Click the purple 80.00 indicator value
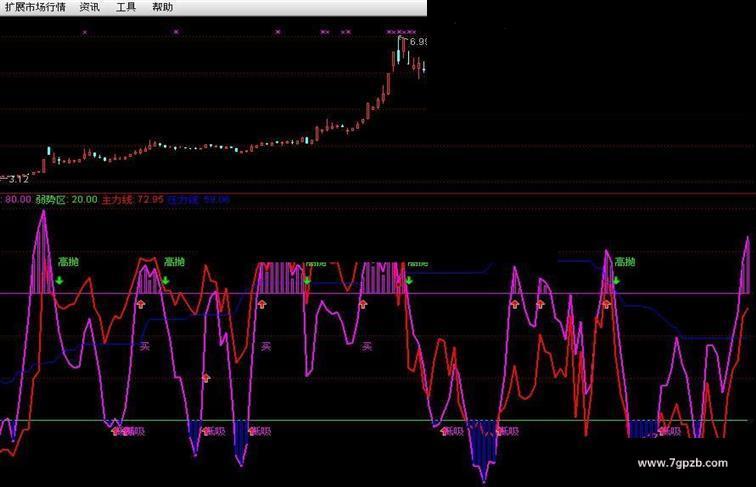This screenshot has height=487, width=756. click(18, 199)
